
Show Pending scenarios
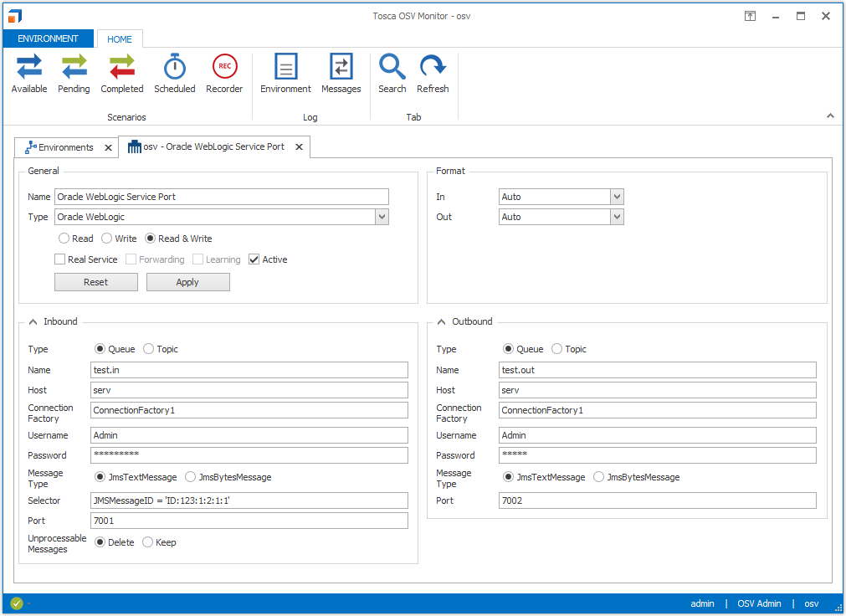point(74,74)
